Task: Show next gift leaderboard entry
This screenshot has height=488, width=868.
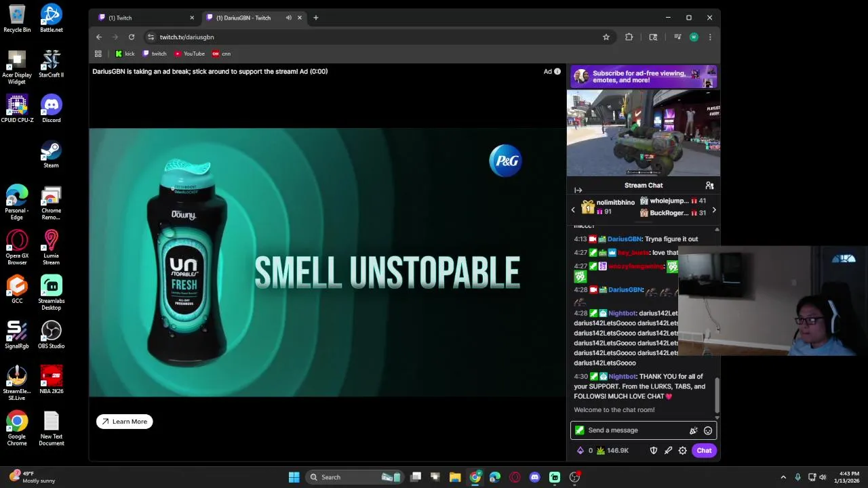Action: (x=713, y=210)
